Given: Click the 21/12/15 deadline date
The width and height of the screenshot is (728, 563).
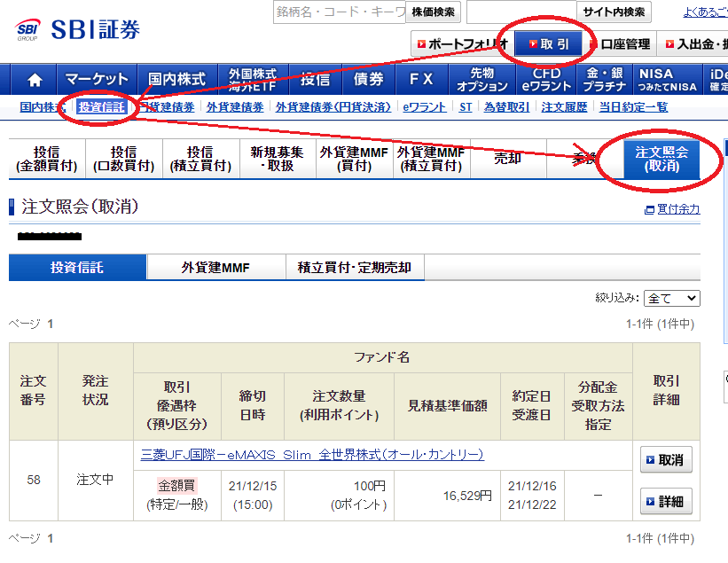Looking at the screenshot, I should click(253, 486).
